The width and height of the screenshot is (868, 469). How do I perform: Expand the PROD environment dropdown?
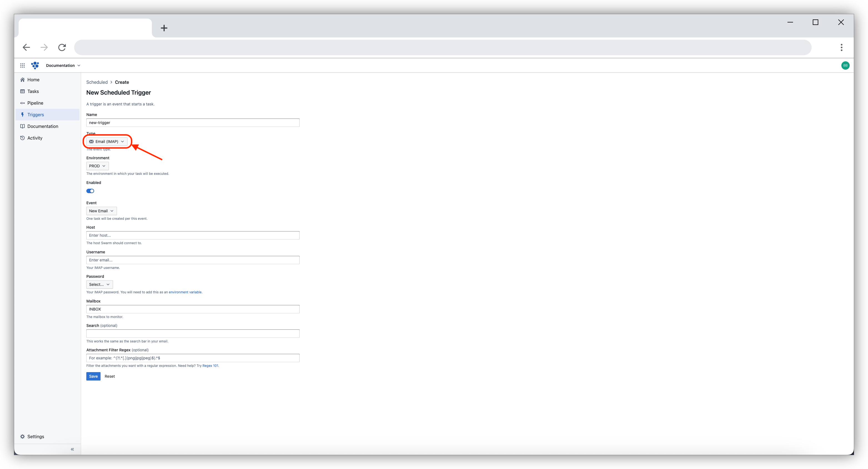pyautogui.click(x=96, y=166)
